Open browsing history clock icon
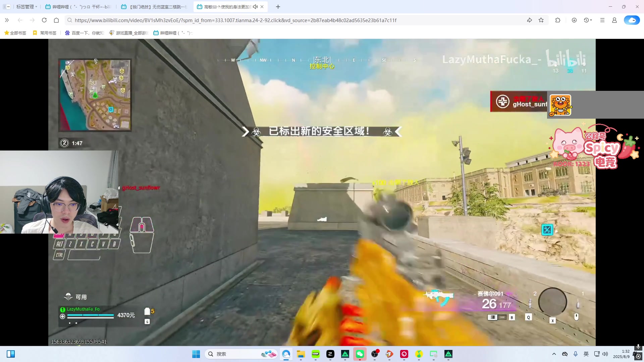Viewport: 644px width, 362px height. click(586, 20)
